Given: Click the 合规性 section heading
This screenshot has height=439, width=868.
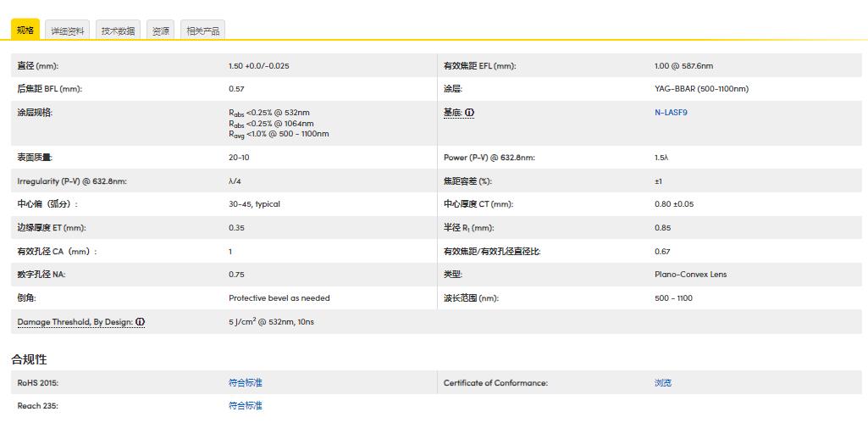Looking at the screenshot, I should tap(29, 359).
